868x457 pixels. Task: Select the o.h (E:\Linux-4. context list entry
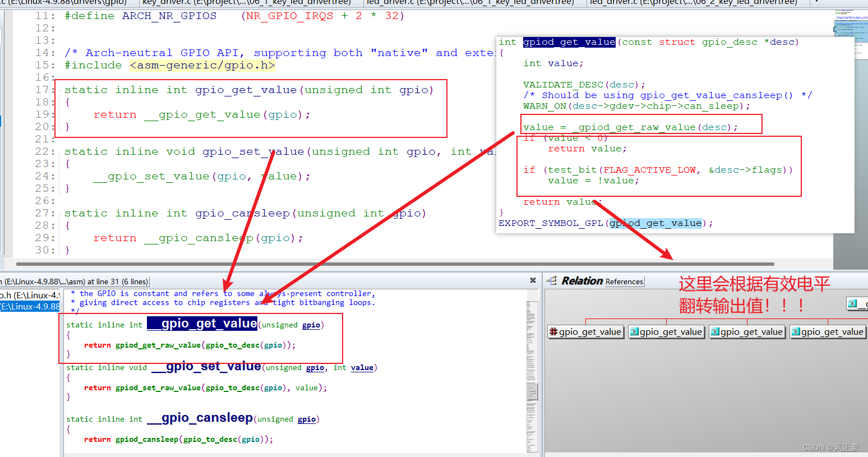(x=30, y=295)
